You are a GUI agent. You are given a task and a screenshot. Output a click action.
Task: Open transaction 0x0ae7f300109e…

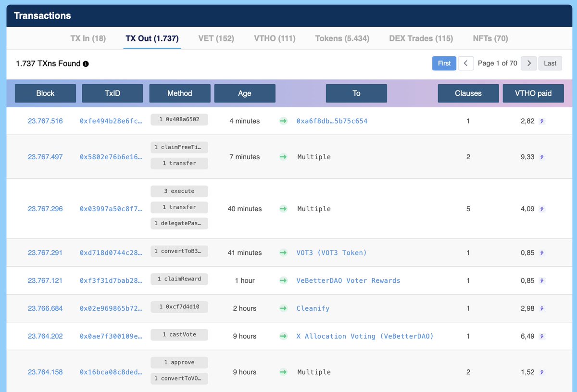coord(111,336)
